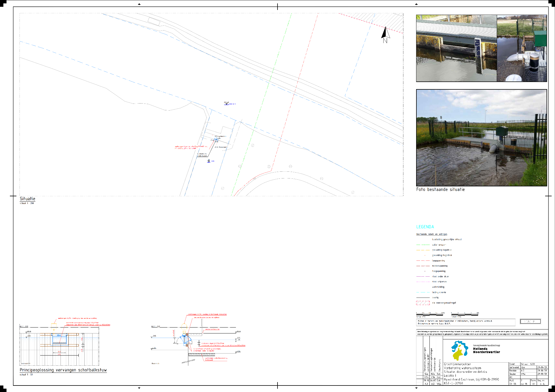Open the photo showing green cabinet and pipes
555x392 pixels.
(x=522, y=48)
